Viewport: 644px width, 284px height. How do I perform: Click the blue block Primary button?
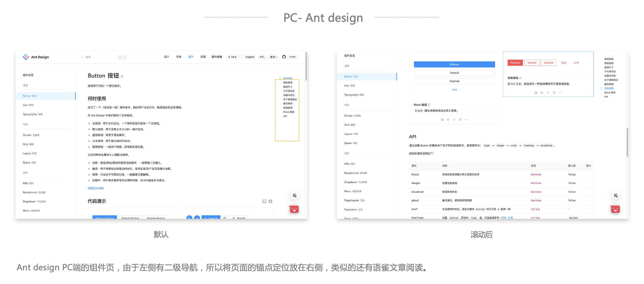454,65
